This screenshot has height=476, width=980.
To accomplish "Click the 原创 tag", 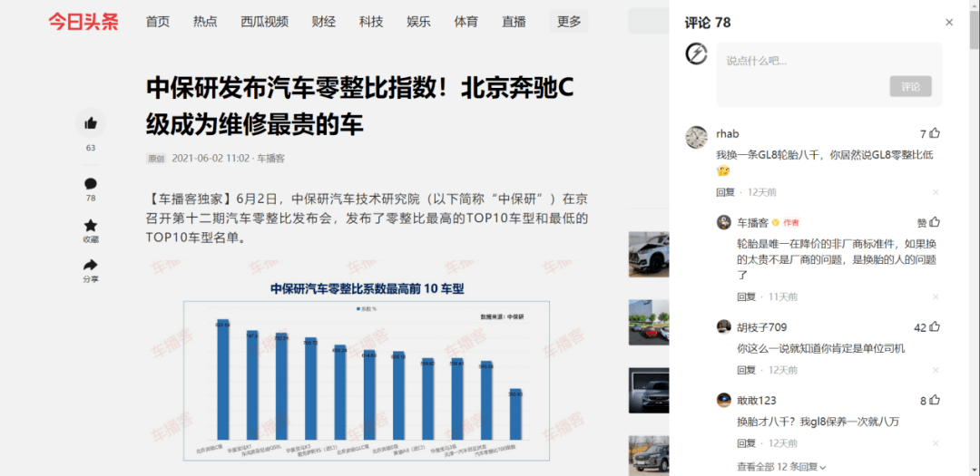I will [x=156, y=159].
